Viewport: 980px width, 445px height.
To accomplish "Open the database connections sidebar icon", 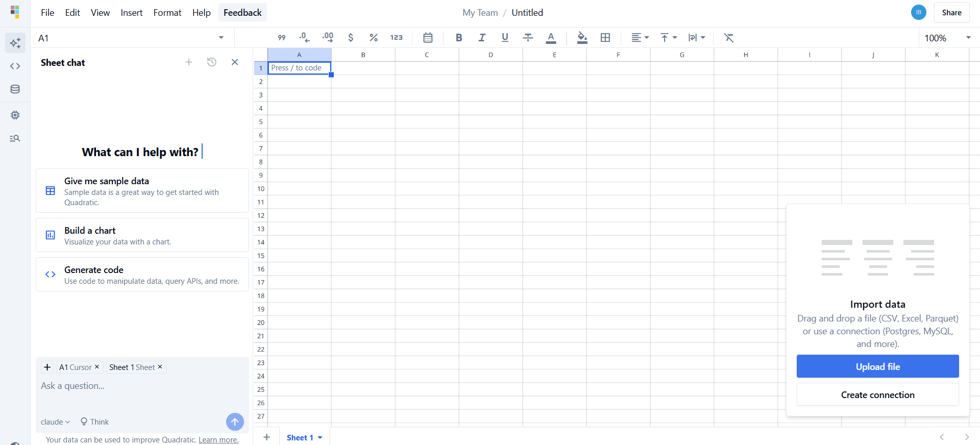I will click(x=15, y=89).
